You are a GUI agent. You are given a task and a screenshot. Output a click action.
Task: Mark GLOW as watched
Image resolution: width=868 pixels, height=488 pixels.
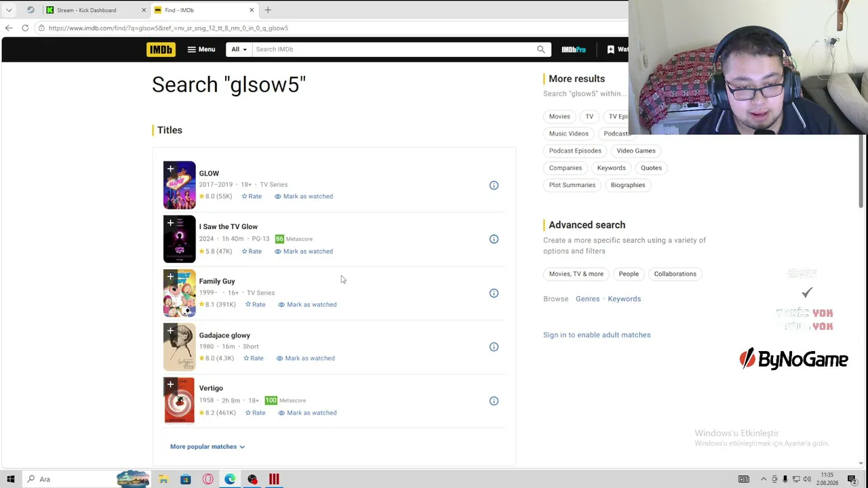(304, 197)
